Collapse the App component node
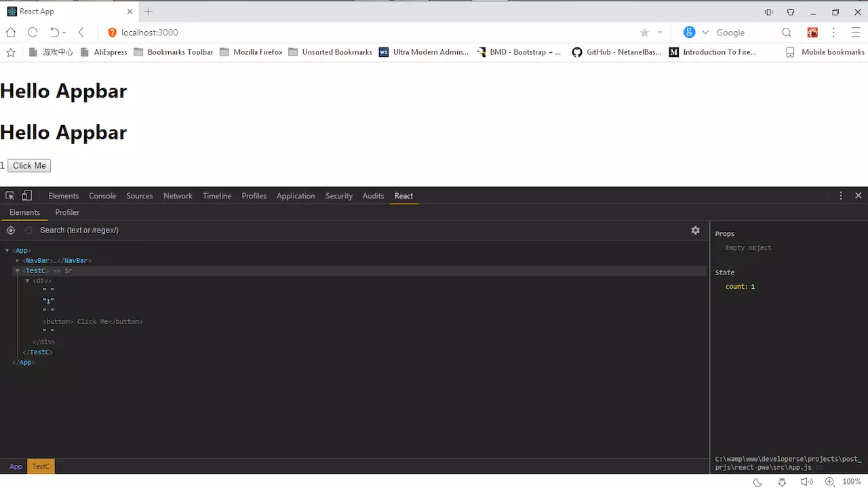 pos(7,250)
